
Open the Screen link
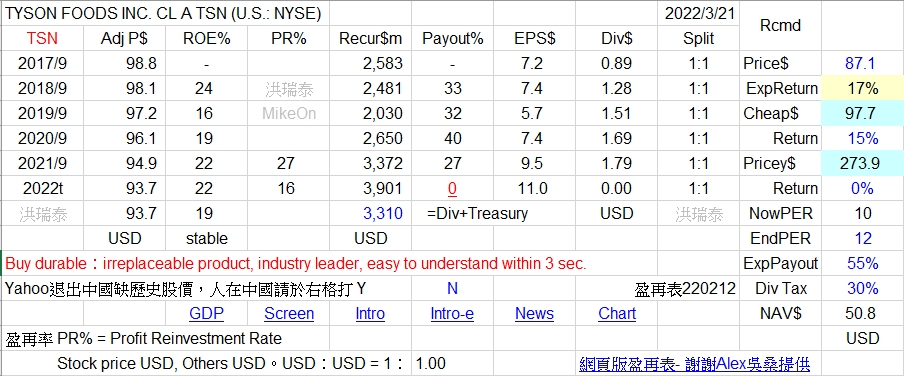tap(289, 314)
